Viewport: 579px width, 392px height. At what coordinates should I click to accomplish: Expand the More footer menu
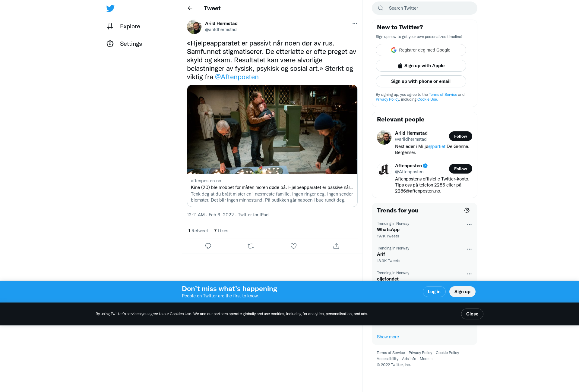click(x=426, y=359)
